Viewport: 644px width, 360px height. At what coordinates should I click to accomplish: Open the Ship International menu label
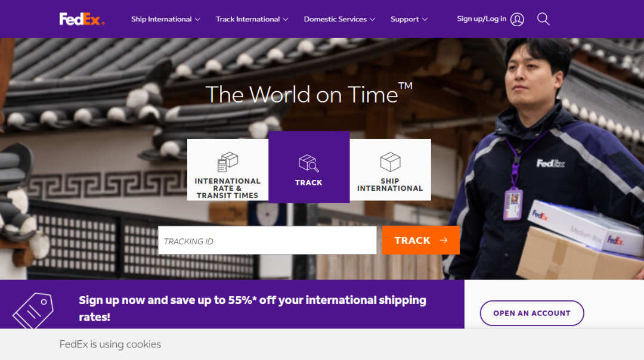click(162, 19)
